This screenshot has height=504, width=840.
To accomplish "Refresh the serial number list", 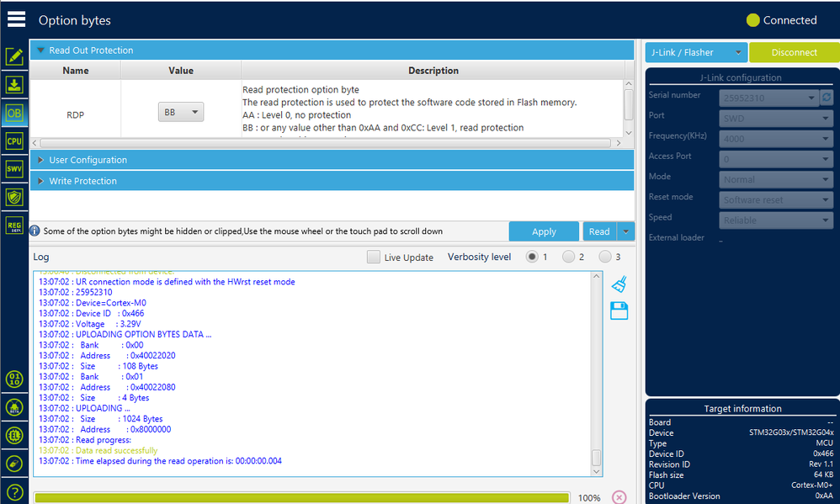I will (x=827, y=98).
